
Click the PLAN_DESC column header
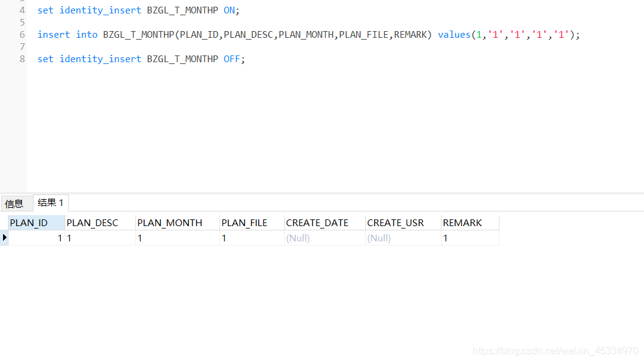100,223
